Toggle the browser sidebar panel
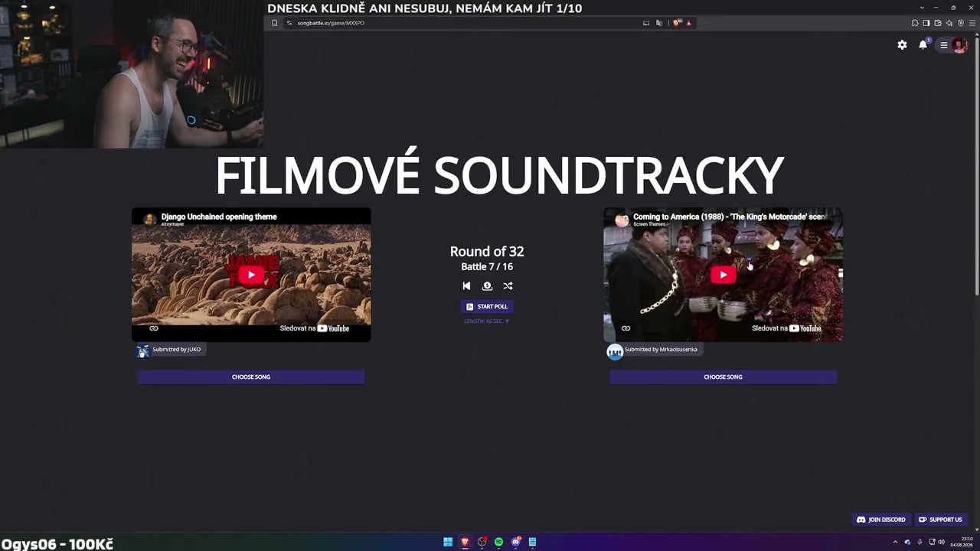The image size is (980, 551). pyautogui.click(x=926, y=23)
